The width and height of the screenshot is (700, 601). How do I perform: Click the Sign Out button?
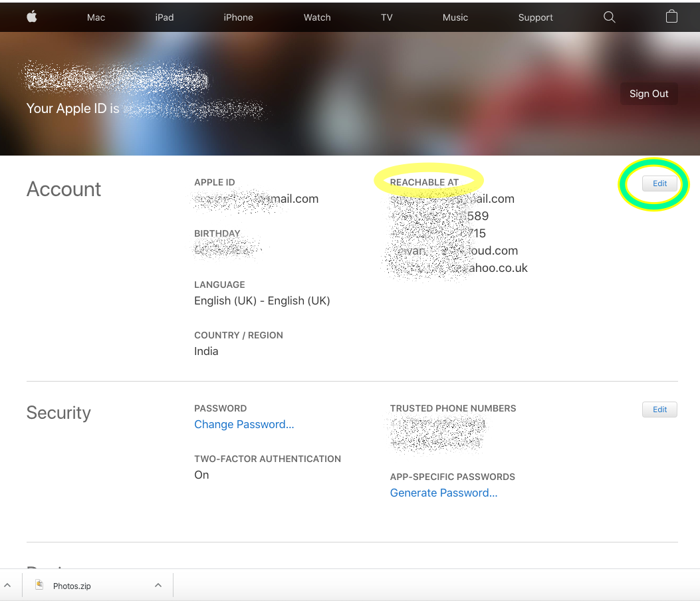click(x=649, y=94)
